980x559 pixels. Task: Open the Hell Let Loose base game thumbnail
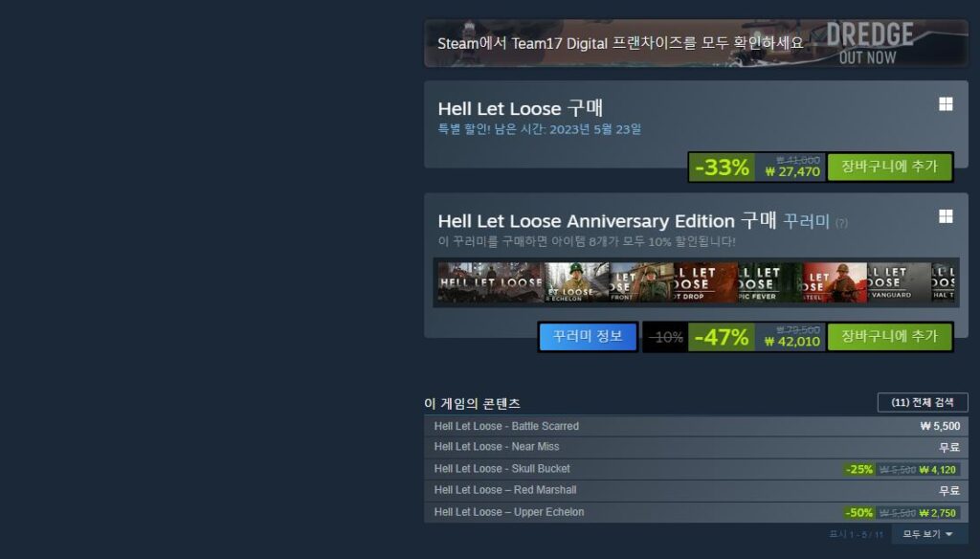point(491,282)
